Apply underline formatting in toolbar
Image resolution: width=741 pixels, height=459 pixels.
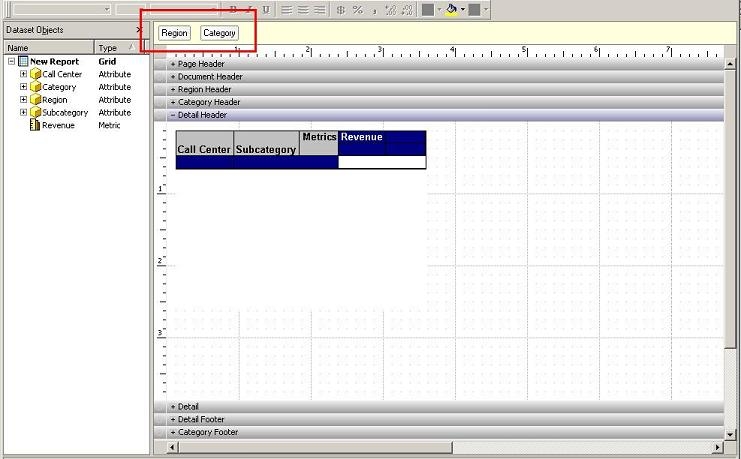pyautogui.click(x=263, y=9)
